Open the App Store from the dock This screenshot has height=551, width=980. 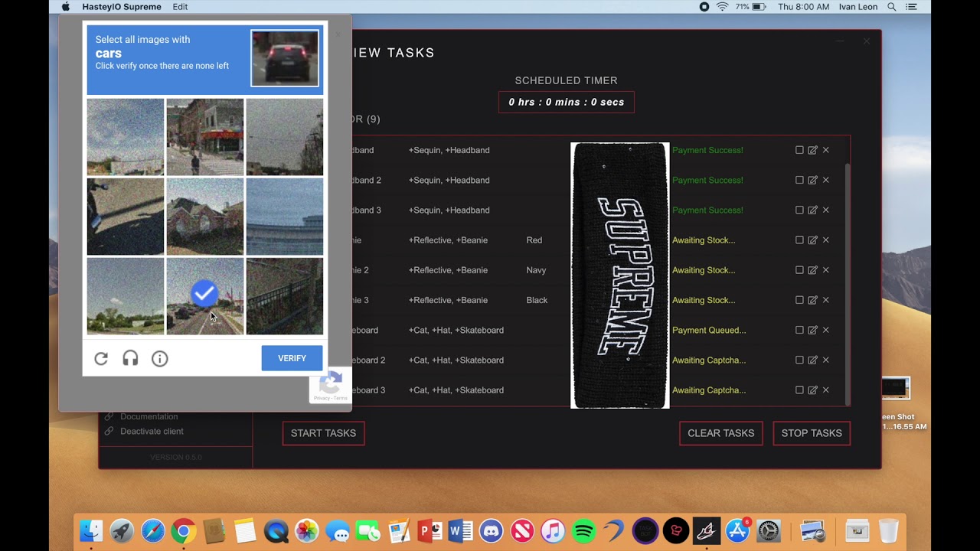[737, 530]
